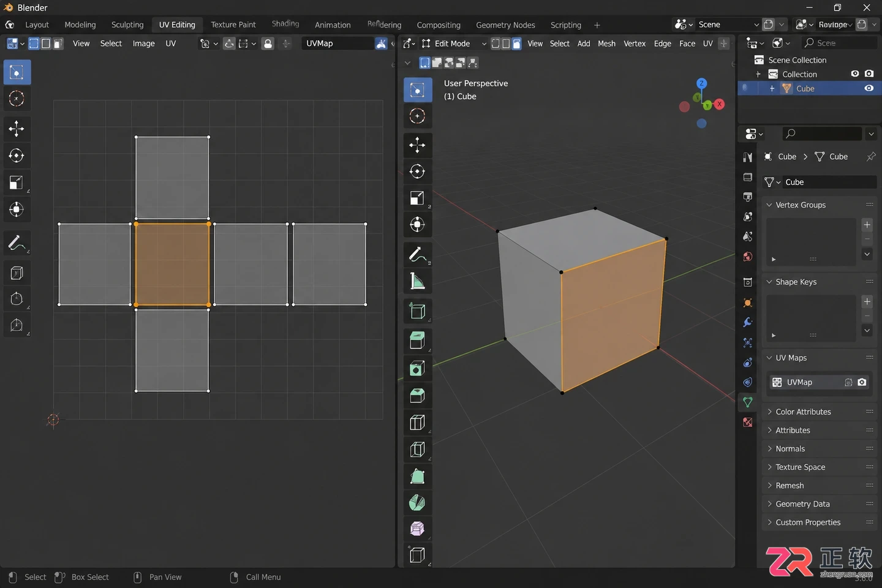Enable face select mode in 3D viewport
The image size is (882, 588).
(516, 43)
